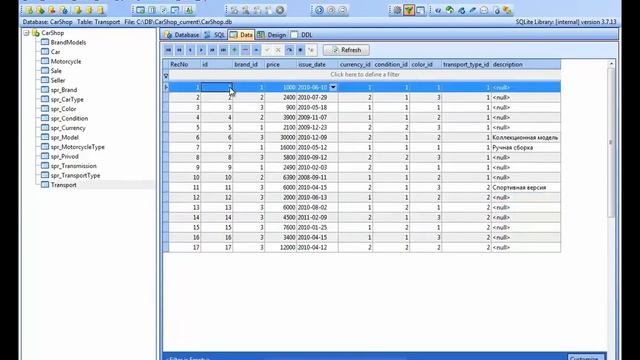
Task: Select the spr_Brand table in tree
Action: [x=64, y=90]
